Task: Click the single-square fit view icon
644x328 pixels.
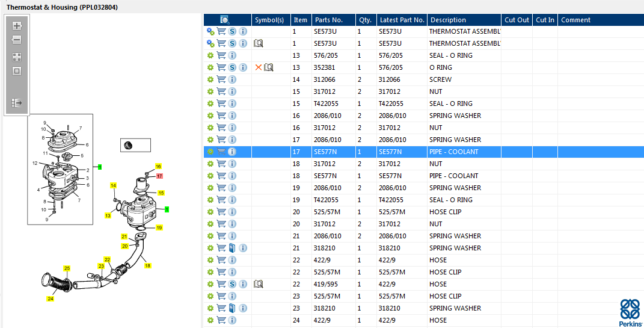Action: (17, 71)
